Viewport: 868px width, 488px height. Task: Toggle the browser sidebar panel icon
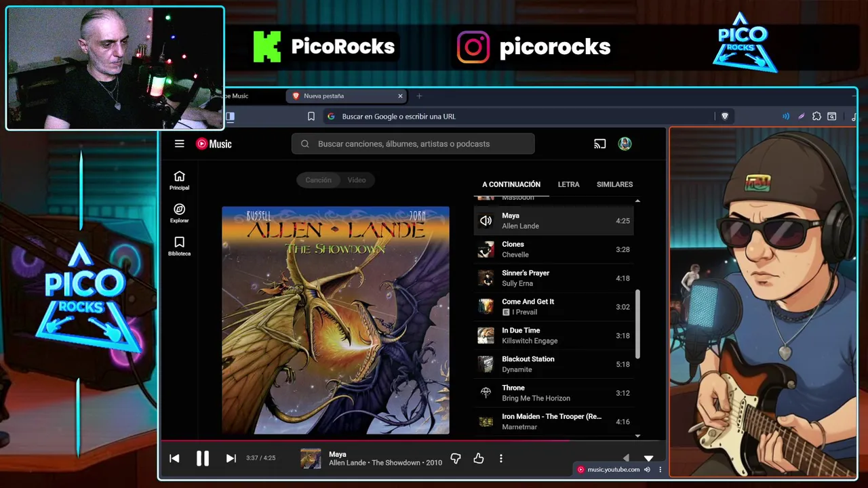(230, 117)
